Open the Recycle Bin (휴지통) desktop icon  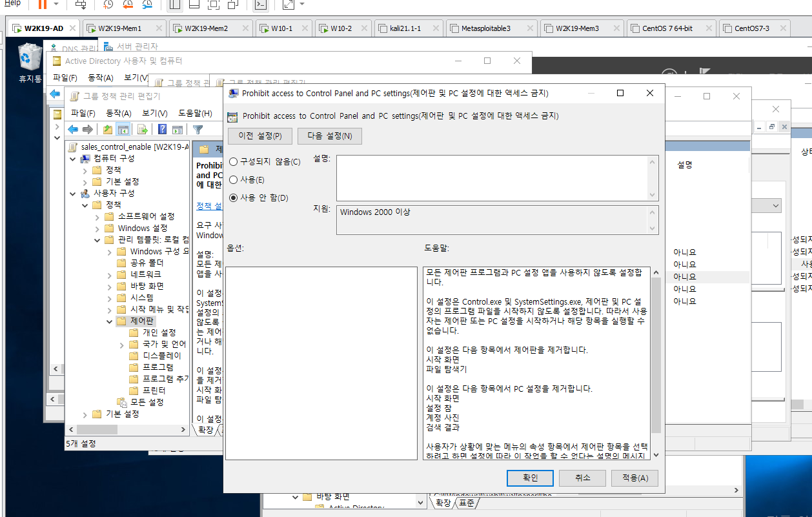click(30, 63)
